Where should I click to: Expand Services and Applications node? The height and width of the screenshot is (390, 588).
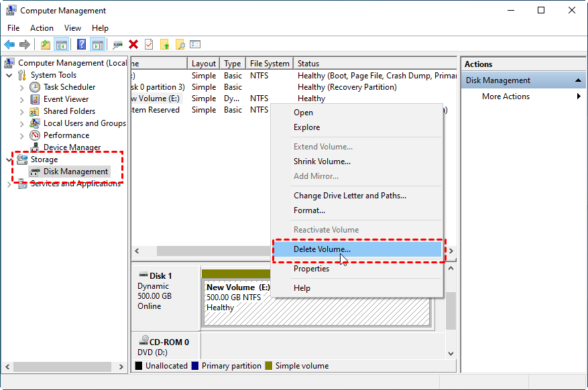coord(9,184)
